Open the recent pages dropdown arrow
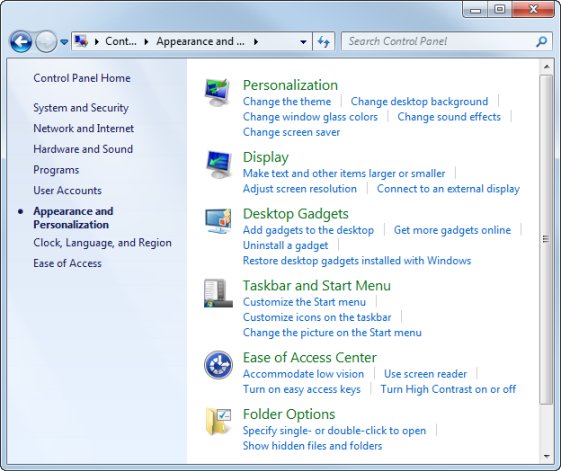Viewport: 561px width, 471px height. (64, 42)
